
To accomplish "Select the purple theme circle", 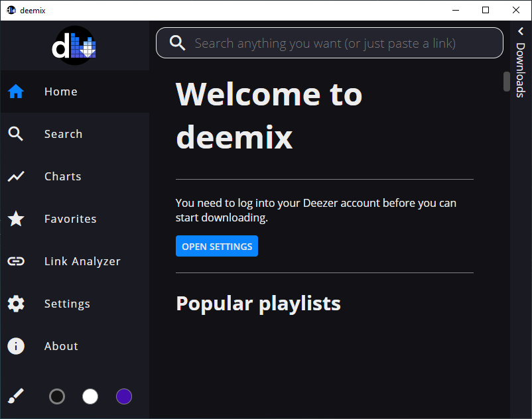I will click(x=124, y=396).
